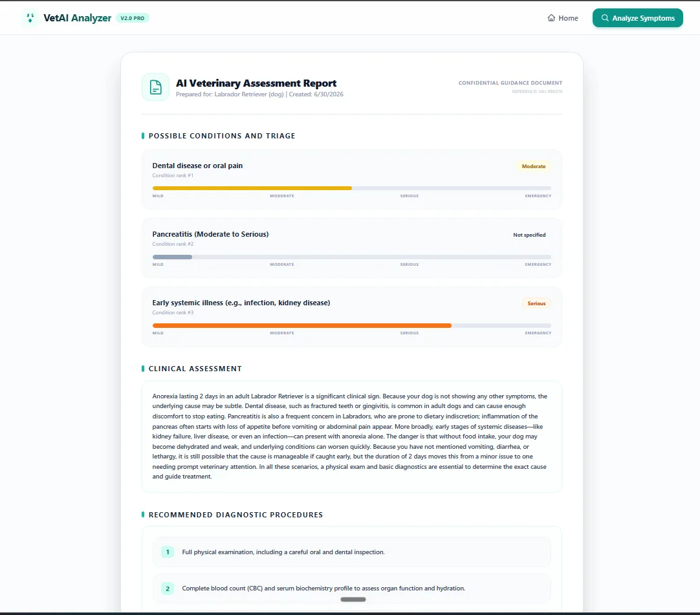Click the magnifier icon in Analyze Symptoms
Viewport: 700px width, 615px height.
[x=605, y=18]
